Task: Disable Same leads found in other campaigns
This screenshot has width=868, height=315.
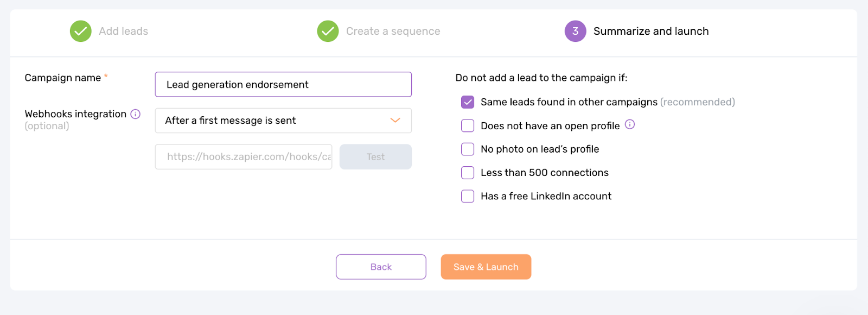Action: [x=467, y=102]
